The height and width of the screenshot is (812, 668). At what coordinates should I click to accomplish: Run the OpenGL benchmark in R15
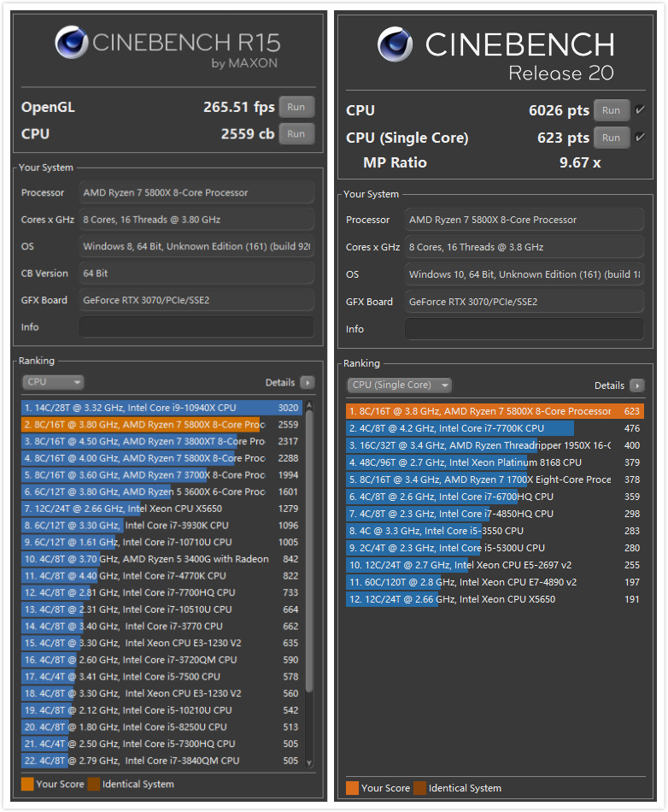pos(296,107)
